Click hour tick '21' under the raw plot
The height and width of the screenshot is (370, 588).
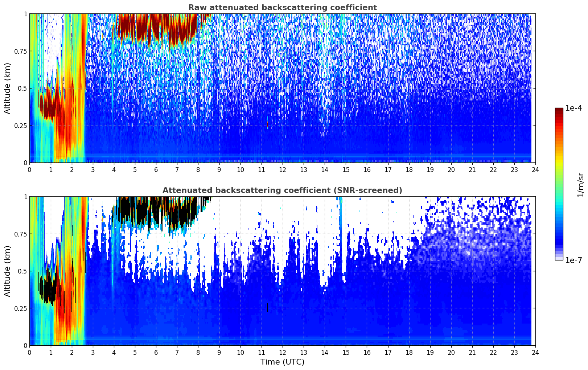472,169
